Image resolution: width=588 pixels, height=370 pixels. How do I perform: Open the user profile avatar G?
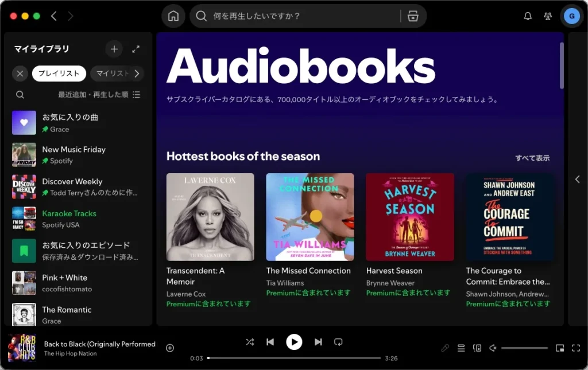coord(571,16)
